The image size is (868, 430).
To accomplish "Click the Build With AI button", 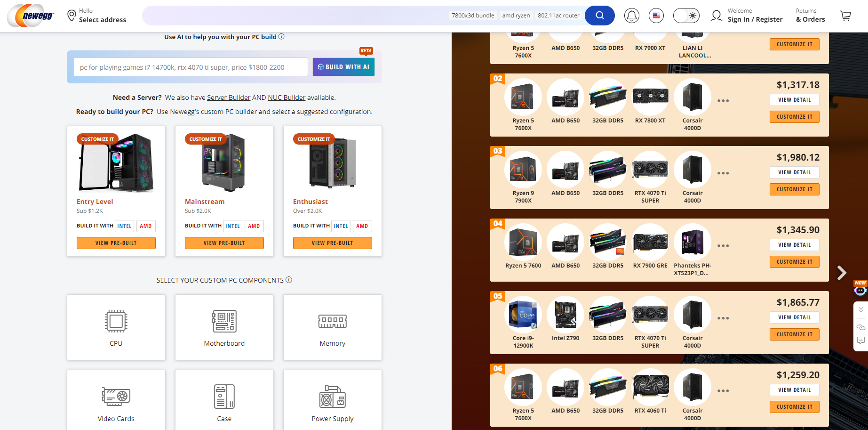I will tap(343, 67).
